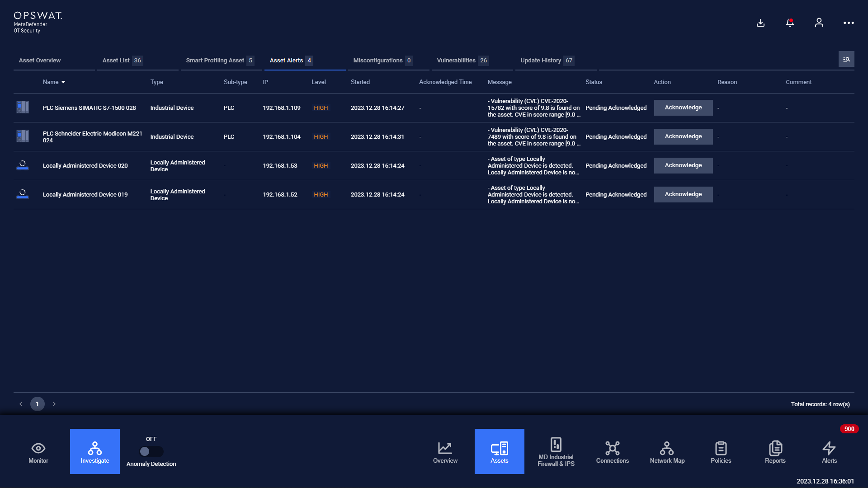The image size is (868, 488).
Task: Open the Policies section
Action: 721,451
